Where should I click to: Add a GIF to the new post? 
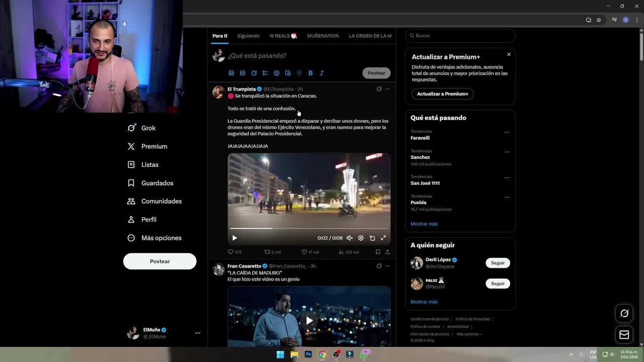pos(243,73)
